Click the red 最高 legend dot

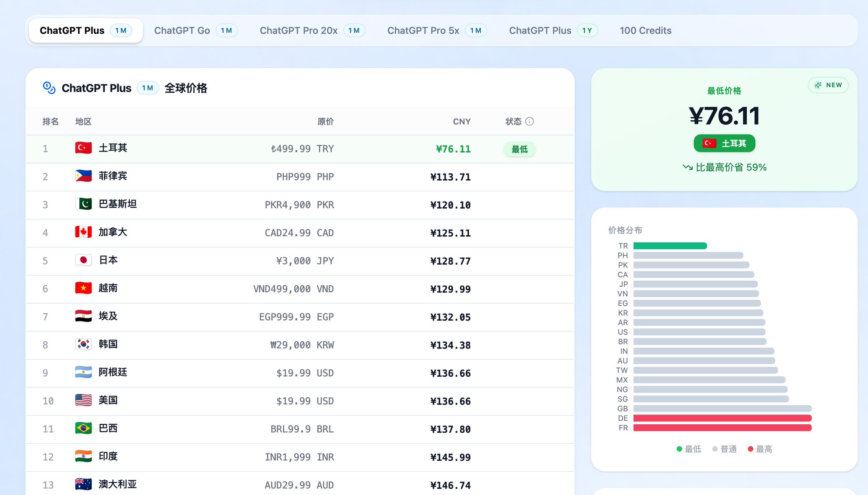[751, 449]
